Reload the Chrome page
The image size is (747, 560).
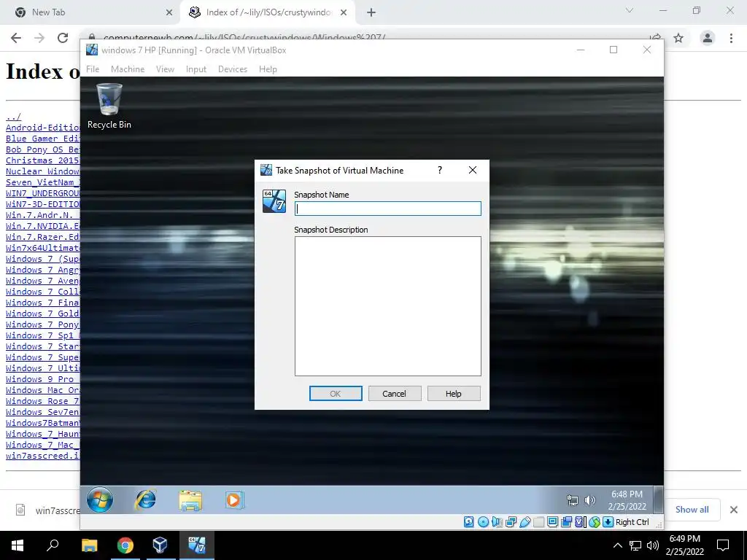point(63,38)
